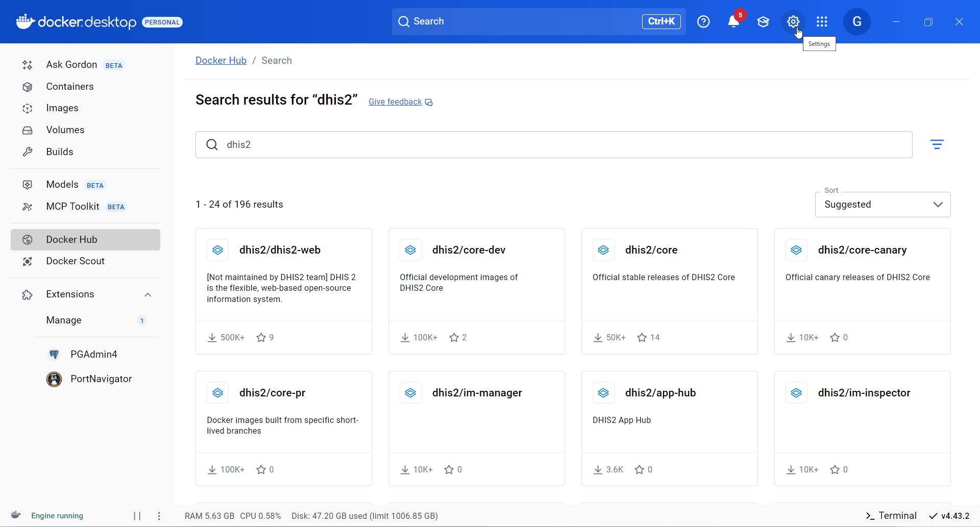Screen dimensions: 980x527
Task: Open notifications bell with 5 badge
Action: click(x=733, y=21)
